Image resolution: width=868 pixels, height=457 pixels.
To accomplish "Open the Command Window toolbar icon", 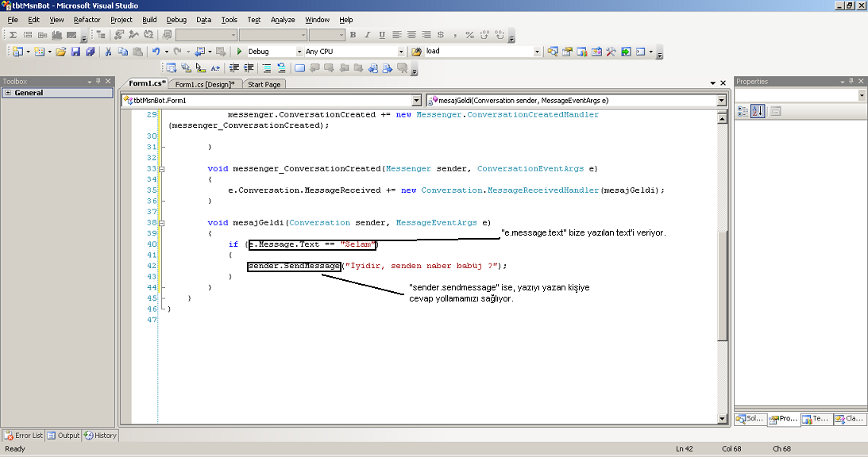I will pyautogui.click(x=641, y=52).
